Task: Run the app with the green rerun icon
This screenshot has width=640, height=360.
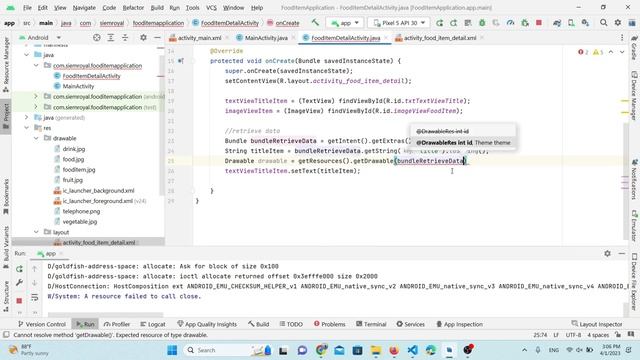Action: click(x=440, y=23)
